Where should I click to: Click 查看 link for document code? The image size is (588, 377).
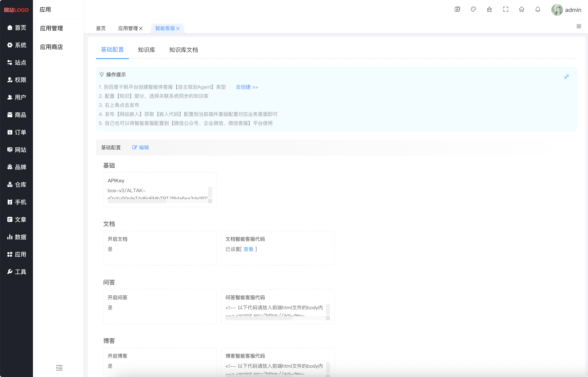(x=248, y=249)
